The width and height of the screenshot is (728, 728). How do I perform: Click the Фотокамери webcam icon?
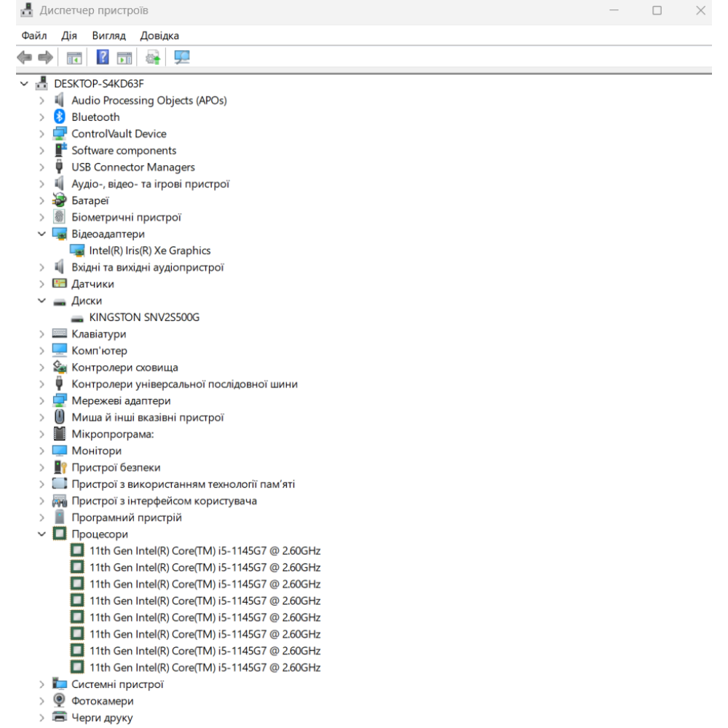[60, 701]
